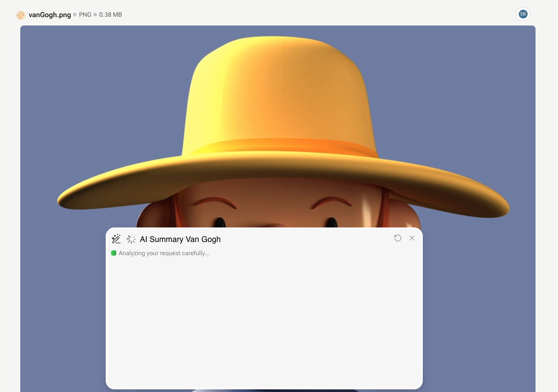Click the blue image background beside the hat

point(88,88)
